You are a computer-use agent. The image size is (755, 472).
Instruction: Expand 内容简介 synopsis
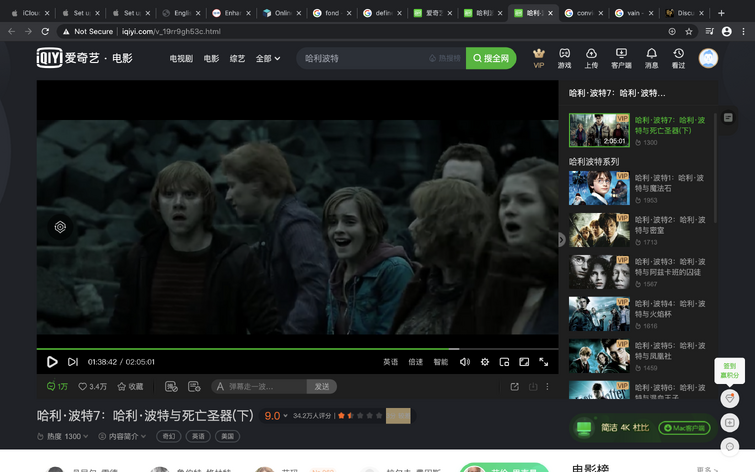(x=122, y=436)
